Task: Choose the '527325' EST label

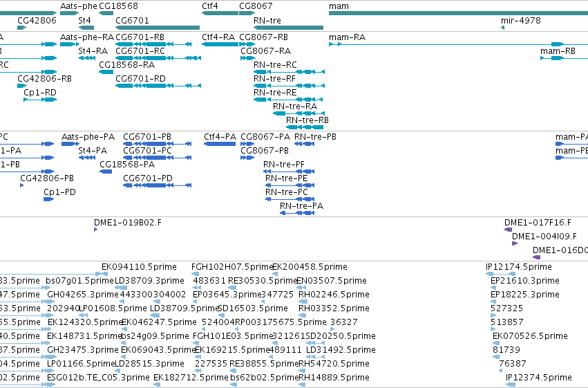Action: [x=506, y=308]
